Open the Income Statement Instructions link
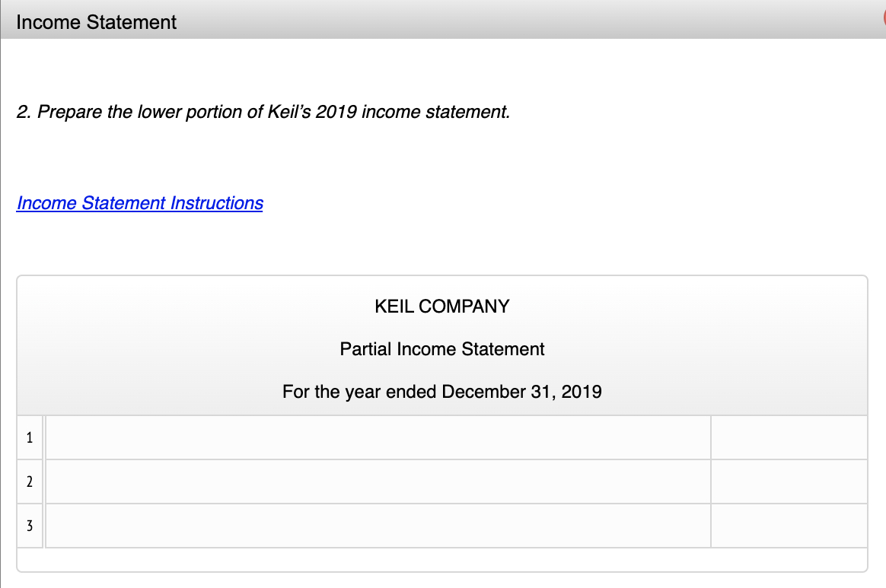This screenshot has width=886, height=588. pos(139,203)
